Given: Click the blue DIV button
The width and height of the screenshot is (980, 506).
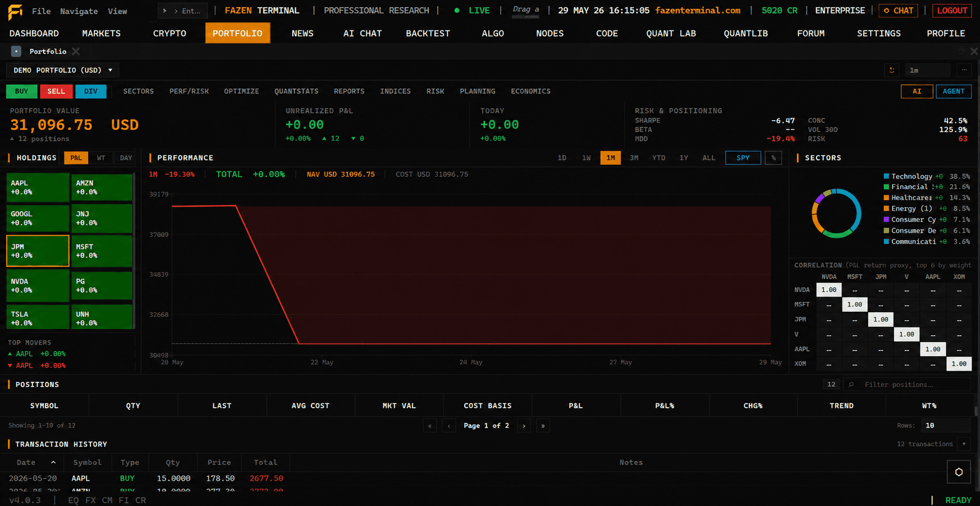Looking at the screenshot, I should (x=91, y=92).
